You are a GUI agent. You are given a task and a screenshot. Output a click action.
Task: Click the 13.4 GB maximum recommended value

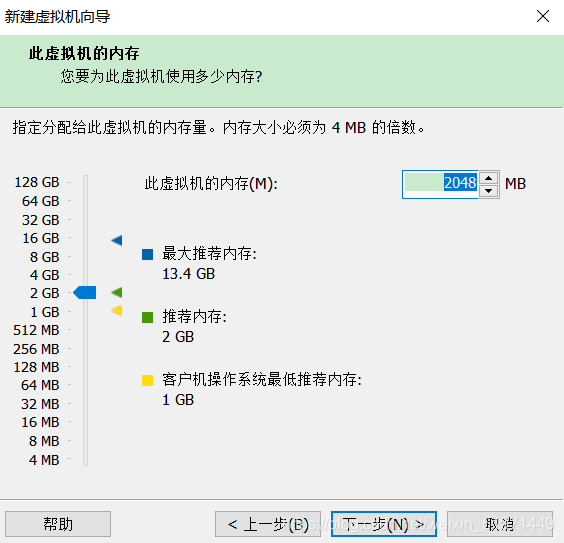click(188, 274)
